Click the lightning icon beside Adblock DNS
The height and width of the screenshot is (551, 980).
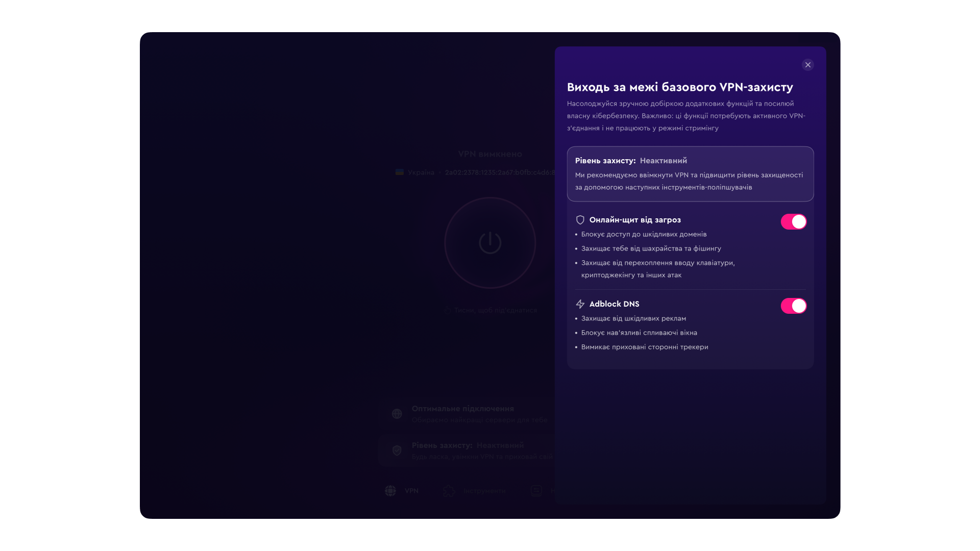[x=580, y=304]
